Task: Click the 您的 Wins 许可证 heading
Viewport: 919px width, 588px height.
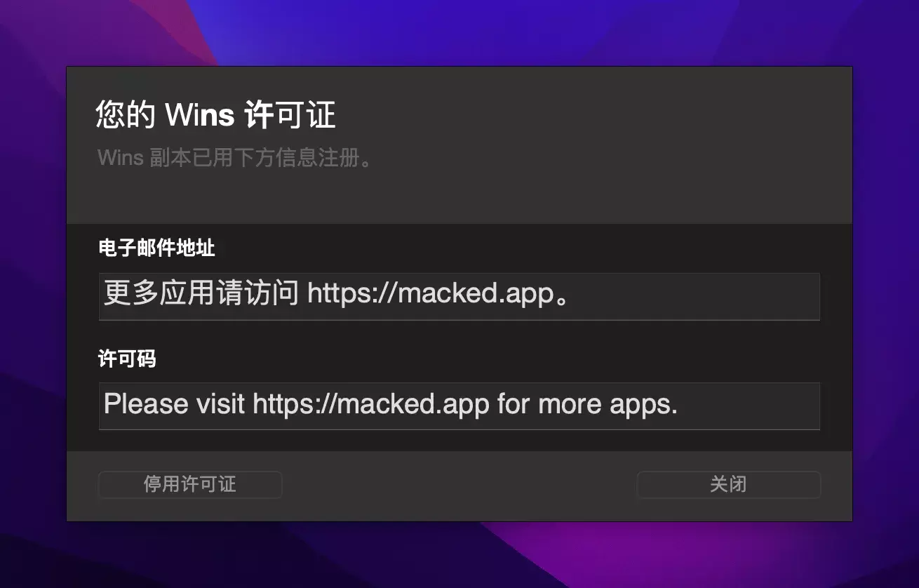Action: (x=216, y=116)
